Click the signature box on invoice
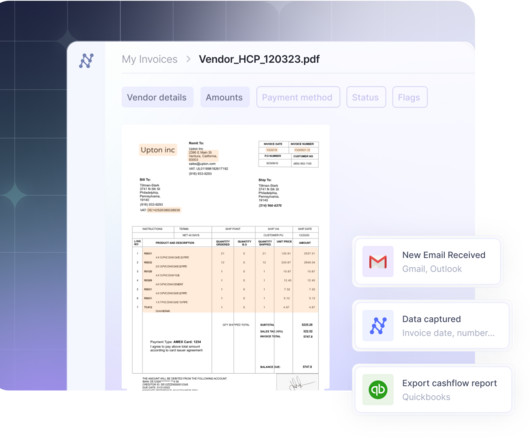 tap(297, 382)
